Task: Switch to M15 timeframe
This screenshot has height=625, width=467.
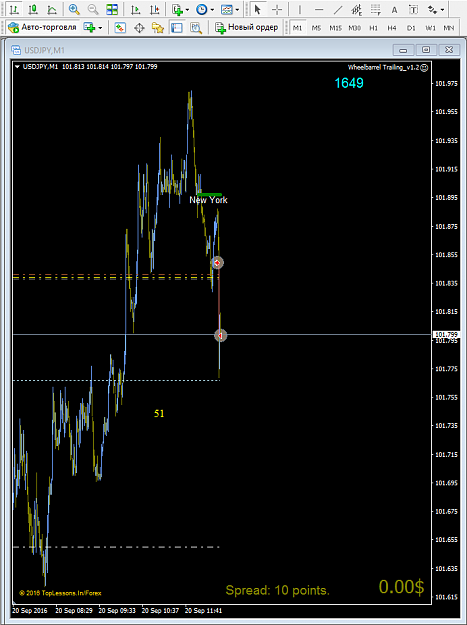Action: click(x=336, y=28)
